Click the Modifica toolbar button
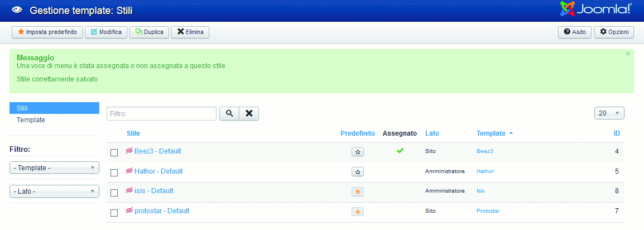The image size is (644, 230). pos(106,32)
